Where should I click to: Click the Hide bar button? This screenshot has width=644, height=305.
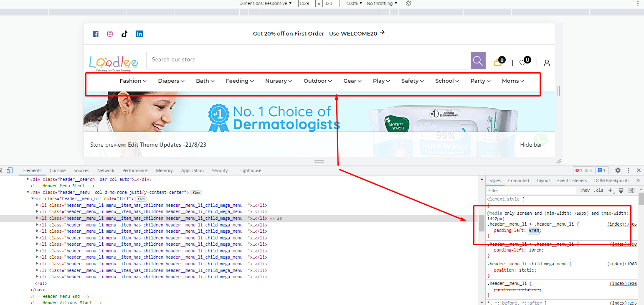pos(531,145)
